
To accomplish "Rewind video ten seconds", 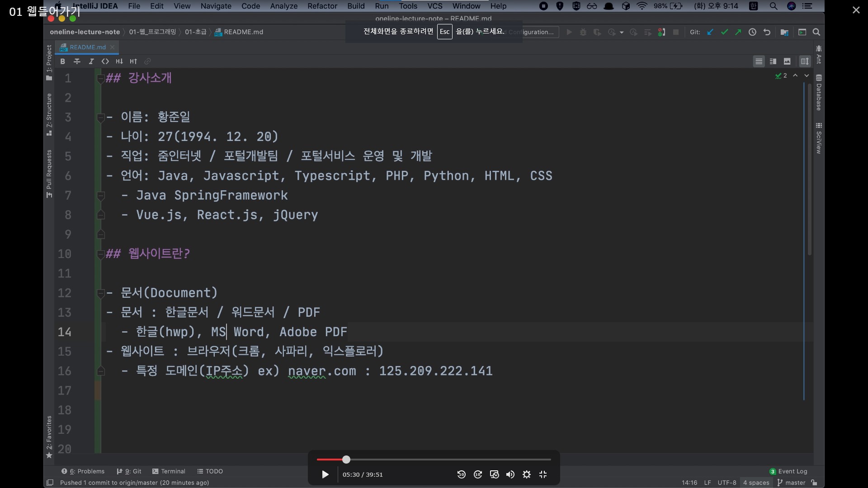I will pos(461,474).
